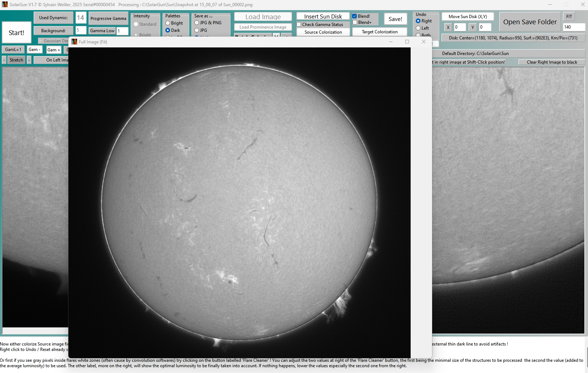The height and width of the screenshot is (373, 588).
Task: Click the right zoomed sun image panel
Action: click(x=508, y=200)
